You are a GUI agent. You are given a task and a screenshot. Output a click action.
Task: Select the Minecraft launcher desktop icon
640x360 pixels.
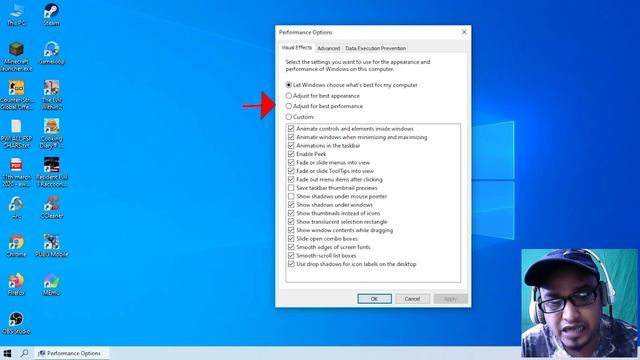[x=16, y=56]
